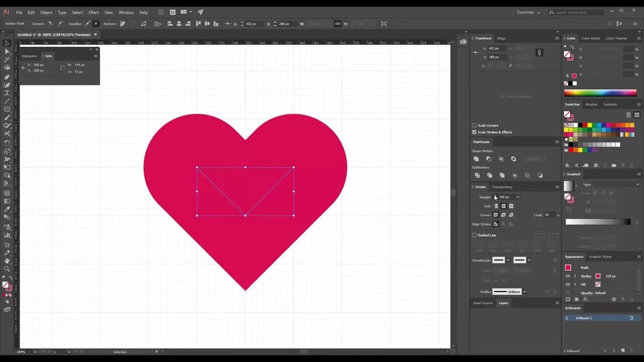Toggle Stroke visibility eye in Appearance

pos(568,276)
